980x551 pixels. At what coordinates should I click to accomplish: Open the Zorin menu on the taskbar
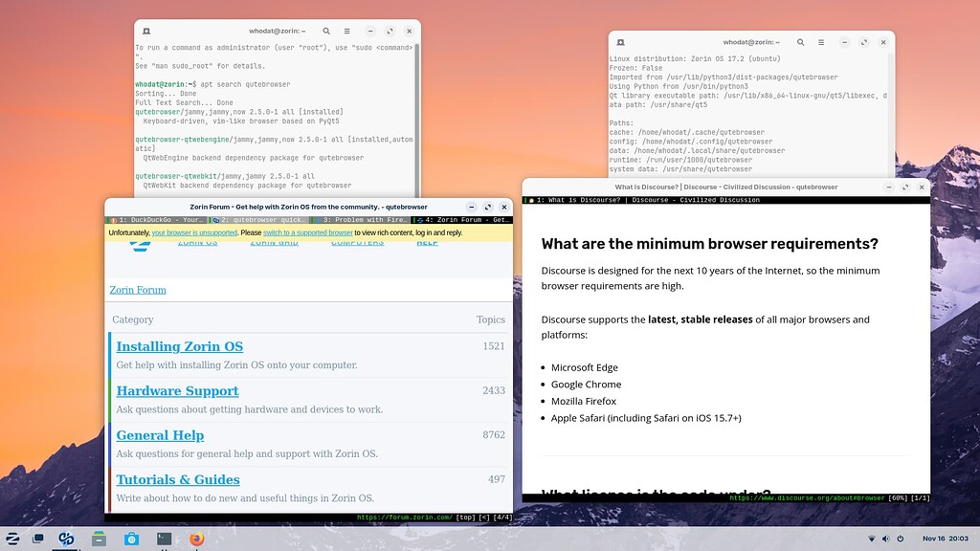[11, 539]
